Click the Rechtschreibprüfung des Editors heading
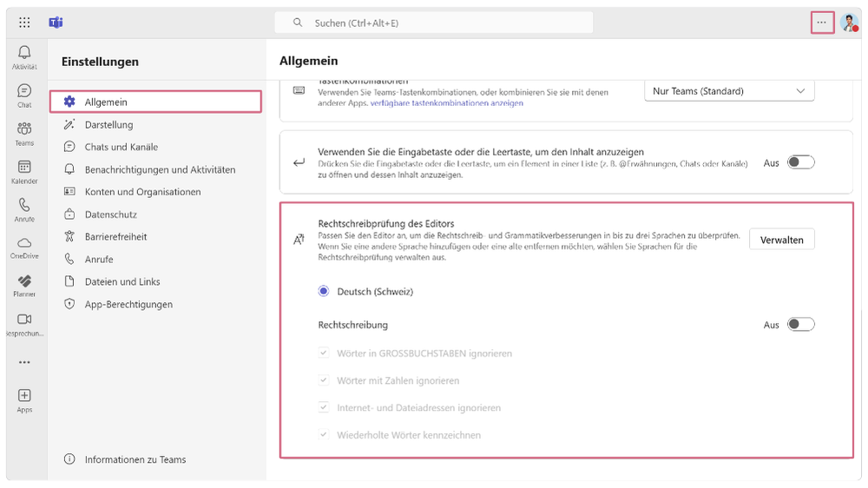The width and height of the screenshot is (868, 488). [386, 223]
